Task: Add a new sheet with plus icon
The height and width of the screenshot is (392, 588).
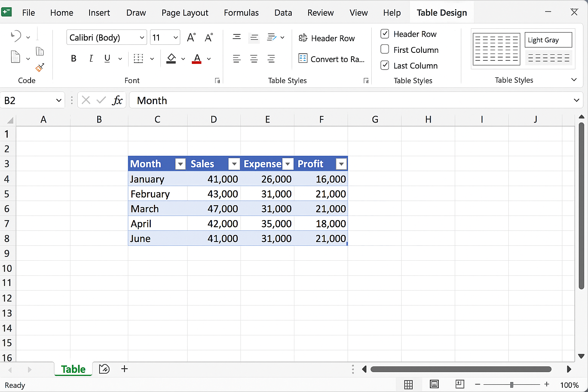Action: (124, 369)
